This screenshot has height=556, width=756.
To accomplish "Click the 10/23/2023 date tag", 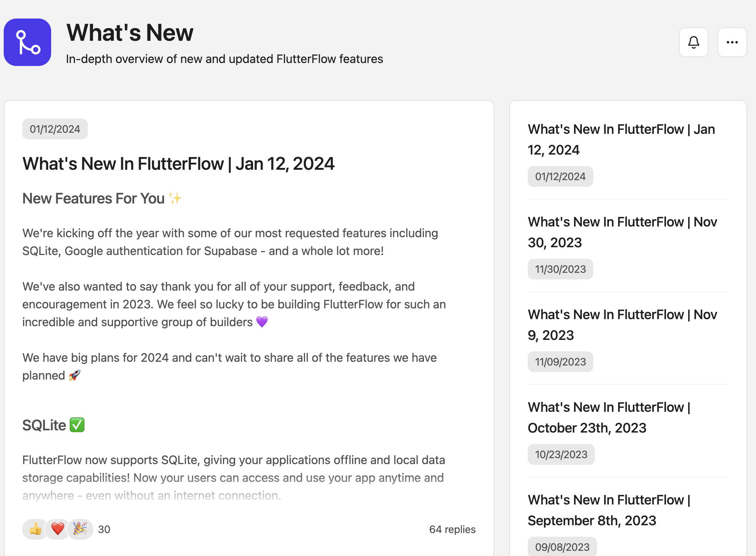I will point(561,454).
